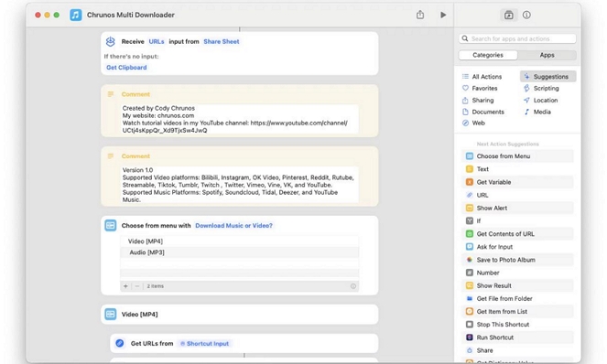Edit the Download Music or Video? prompt
Screen dimensions: 607x364
(233, 226)
